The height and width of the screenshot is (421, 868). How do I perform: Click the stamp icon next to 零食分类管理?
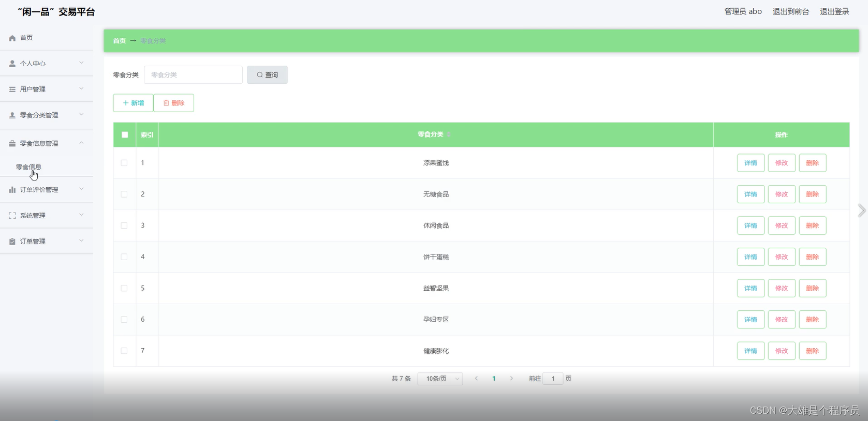coord(12,115)
